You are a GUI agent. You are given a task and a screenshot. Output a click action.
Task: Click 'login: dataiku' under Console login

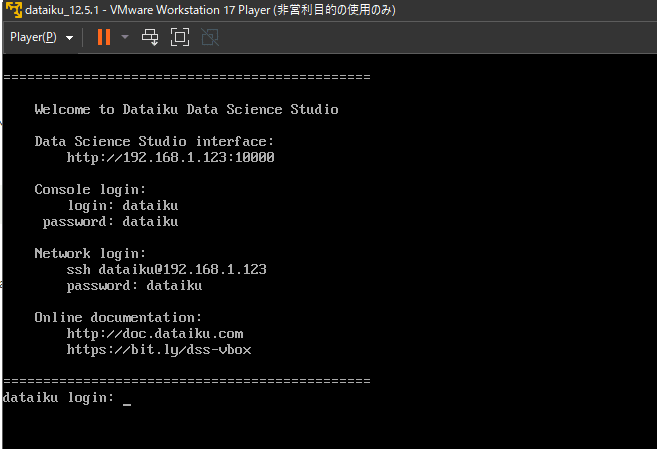click(123, 206)
